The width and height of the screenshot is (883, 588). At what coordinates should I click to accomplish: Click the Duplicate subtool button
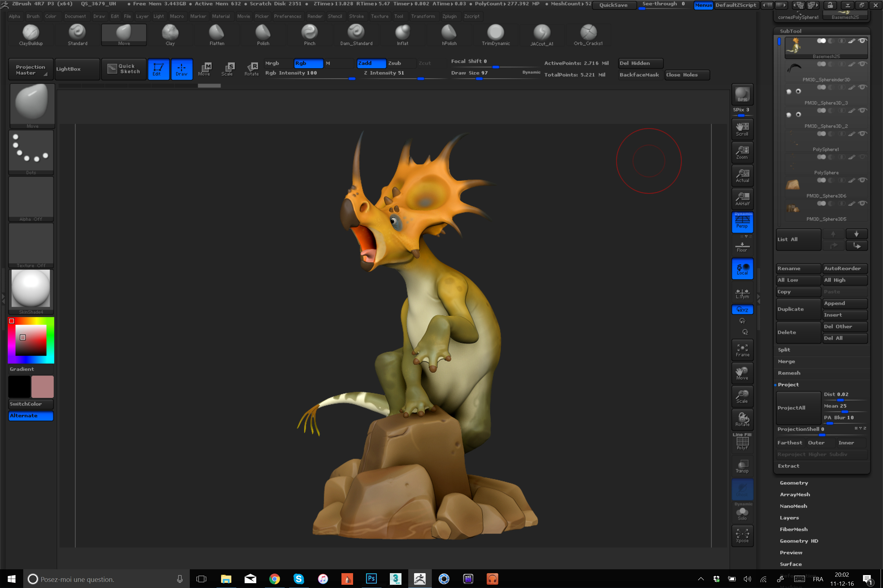click(798, 309)
